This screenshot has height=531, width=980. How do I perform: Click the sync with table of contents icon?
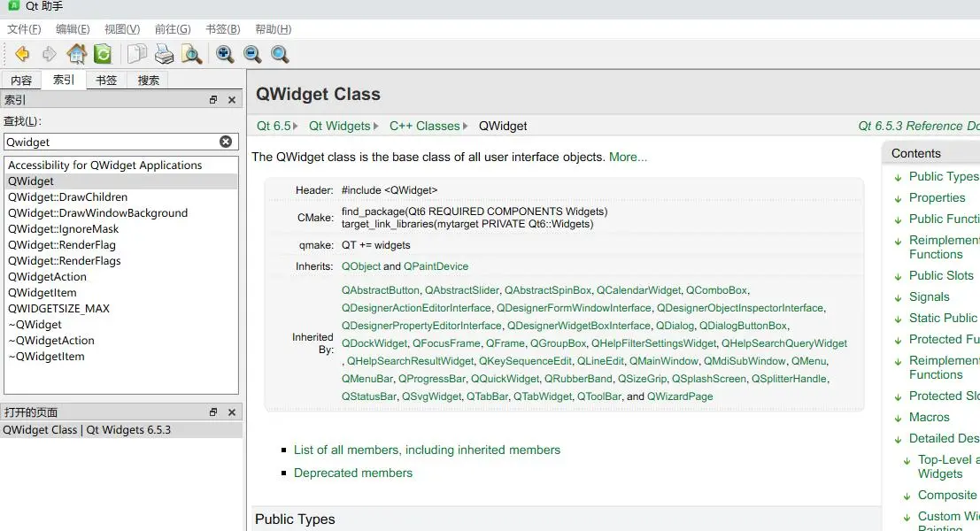point(103,54)
